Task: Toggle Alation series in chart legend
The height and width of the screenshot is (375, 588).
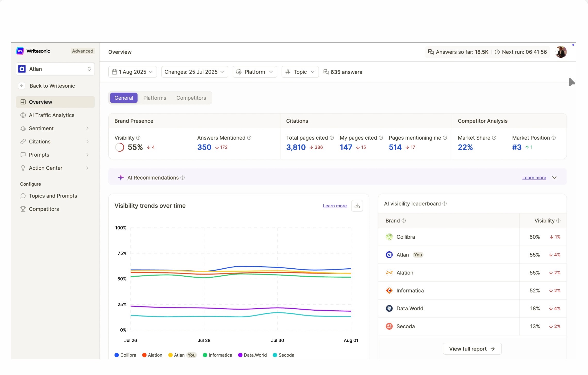Action: point(152,355)
